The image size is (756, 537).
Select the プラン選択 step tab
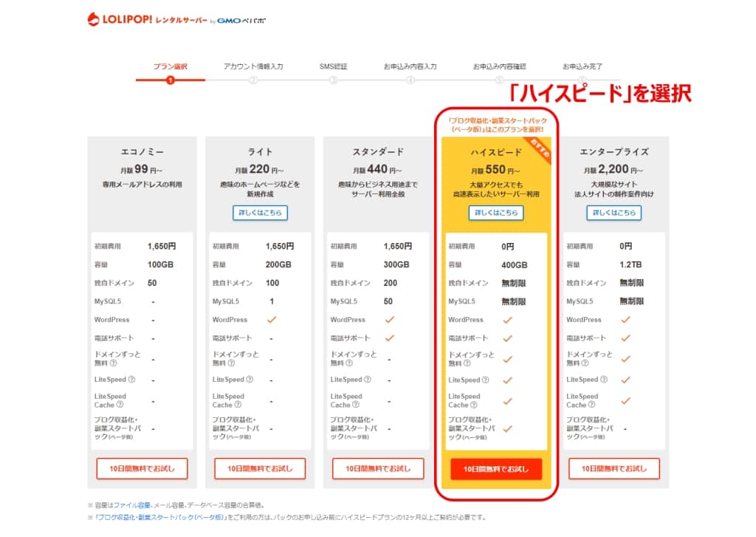(x=171, y=66)
